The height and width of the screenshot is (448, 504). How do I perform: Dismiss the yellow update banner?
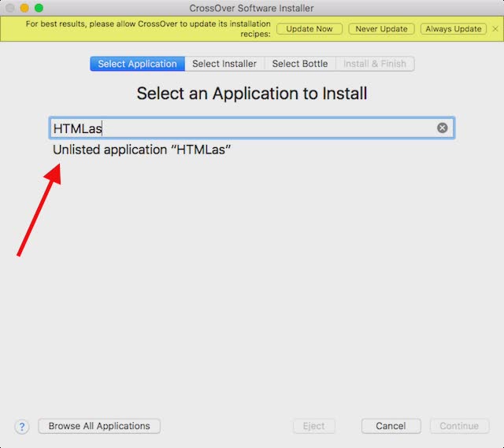[x=495, y=29]
